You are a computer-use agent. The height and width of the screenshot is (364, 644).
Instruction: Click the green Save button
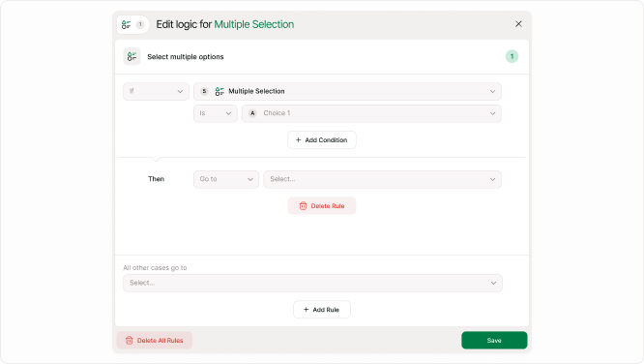(494, 341)
